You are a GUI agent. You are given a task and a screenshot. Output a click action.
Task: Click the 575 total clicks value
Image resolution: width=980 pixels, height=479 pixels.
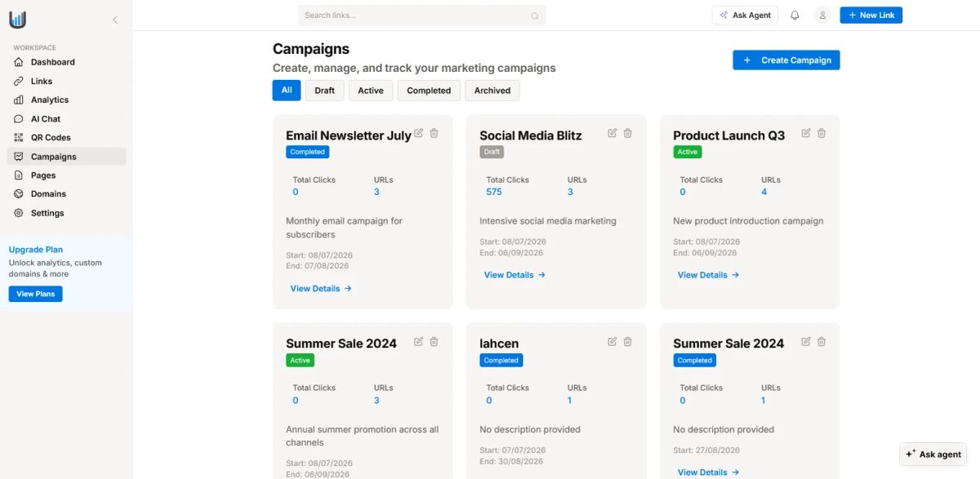pyautogui.click(x=494, y=192)
